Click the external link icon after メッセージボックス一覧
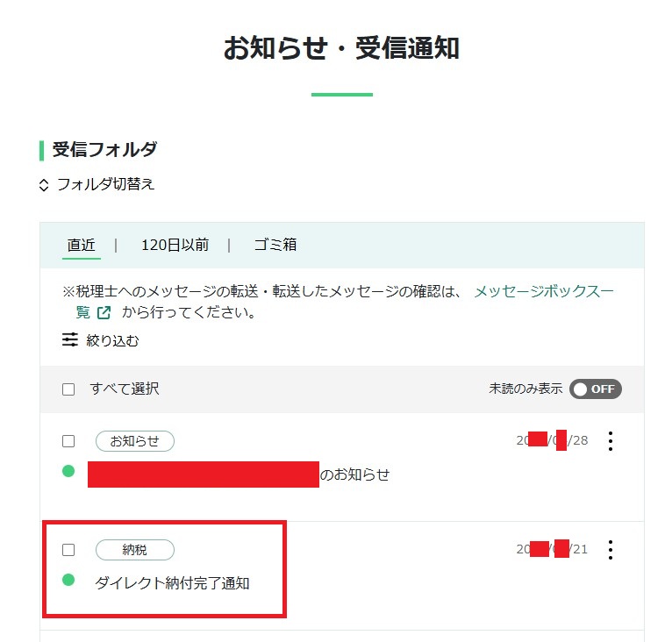 [104, 313]
